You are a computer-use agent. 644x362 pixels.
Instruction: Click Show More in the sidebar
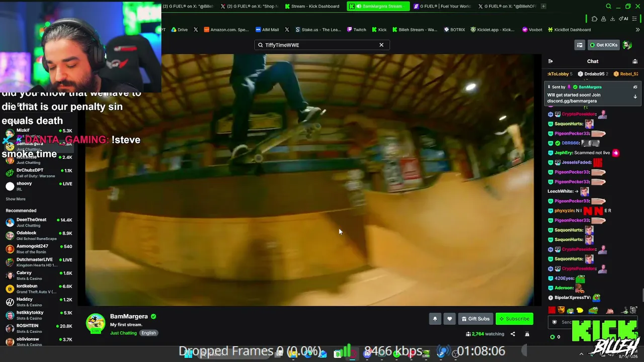16,199
